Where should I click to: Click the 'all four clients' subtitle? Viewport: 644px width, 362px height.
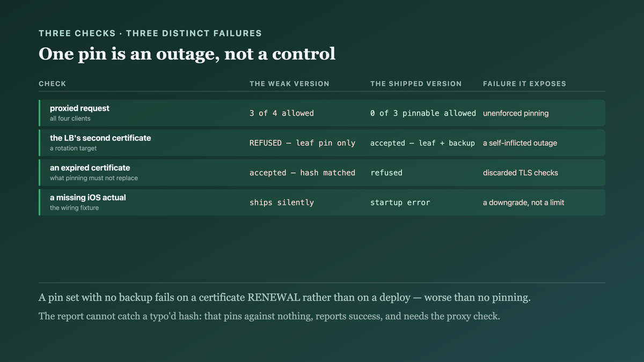(70, 119)
